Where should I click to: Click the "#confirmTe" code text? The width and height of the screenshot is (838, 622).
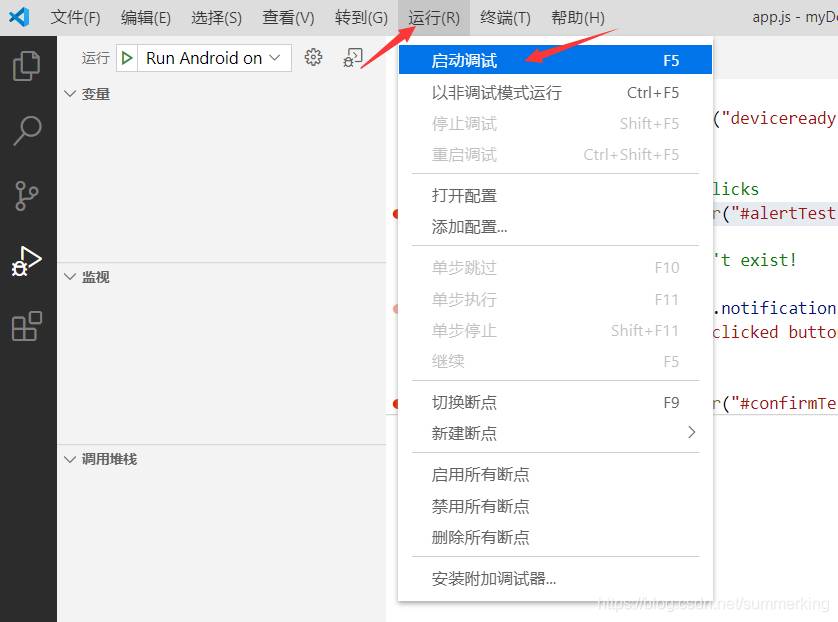click(x=783, y=403)
